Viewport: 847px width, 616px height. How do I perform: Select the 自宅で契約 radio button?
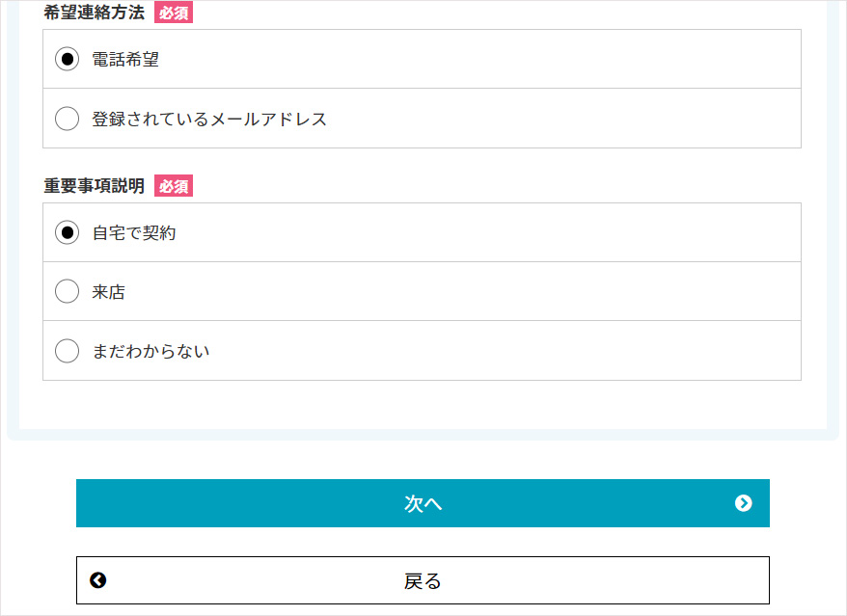(67, 232)
